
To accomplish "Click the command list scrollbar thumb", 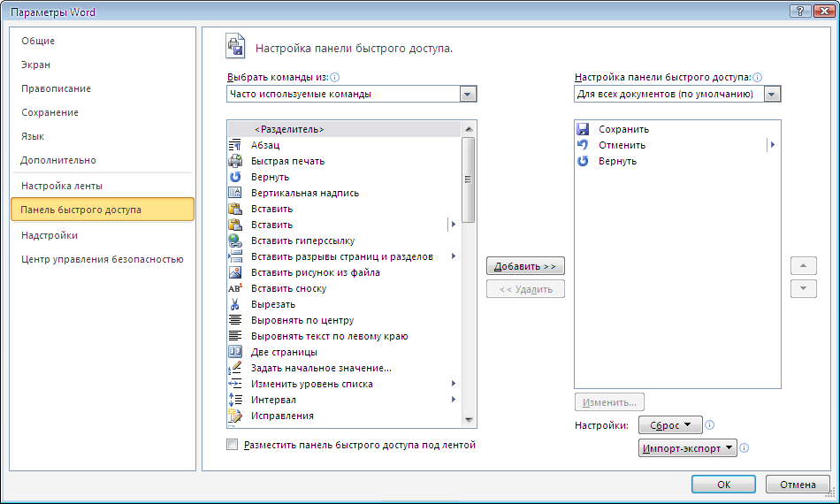I will tap(469, 179).
